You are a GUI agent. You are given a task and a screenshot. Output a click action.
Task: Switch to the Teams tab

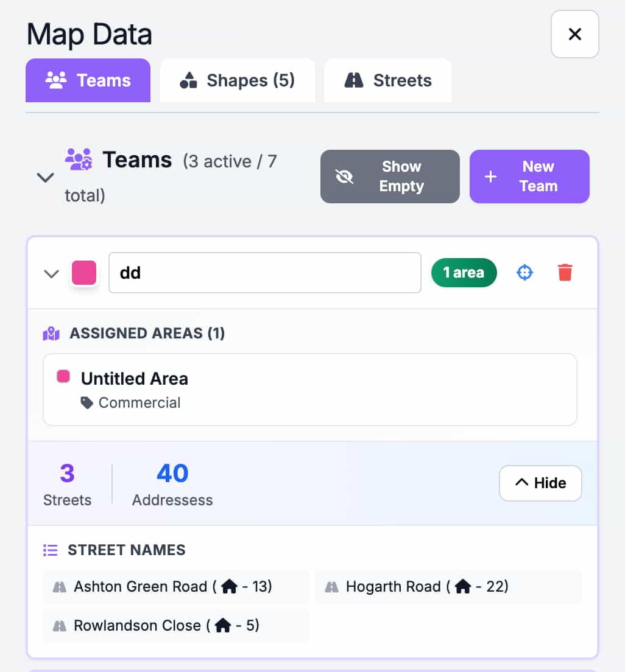pyautogui.click(x=88, y=80)
